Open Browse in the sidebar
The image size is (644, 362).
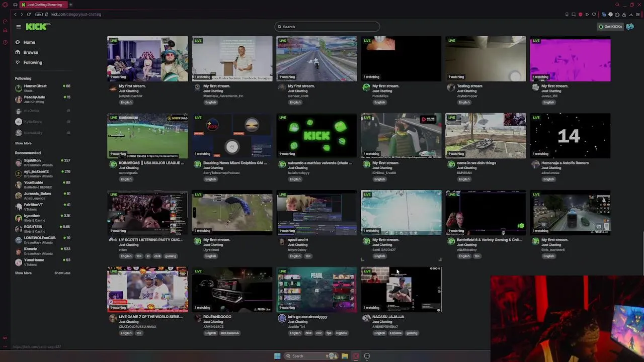tap(27, 52)
